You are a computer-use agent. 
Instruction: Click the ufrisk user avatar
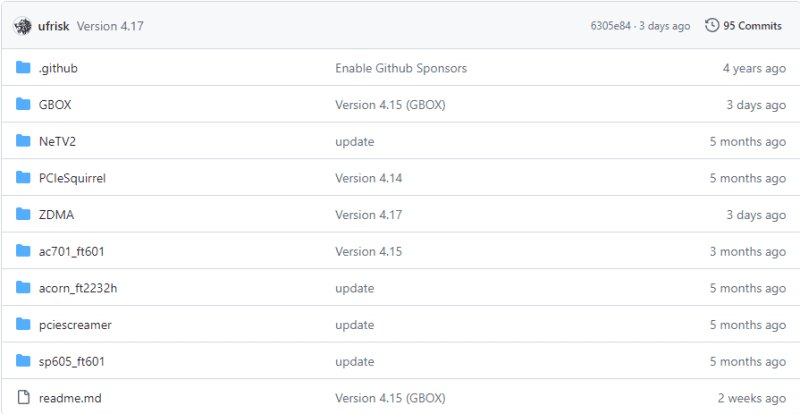pyautogui.click(x=24, y=26)
